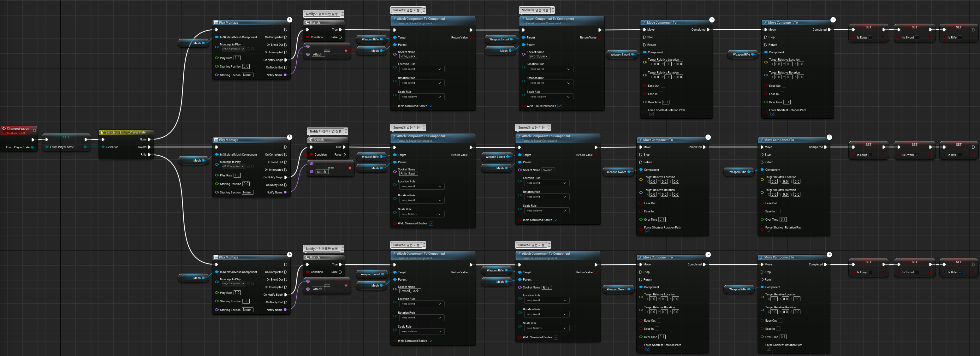
Task: Uncheck the checked Is Rifle checkbox
Action: tap(960, 272)
